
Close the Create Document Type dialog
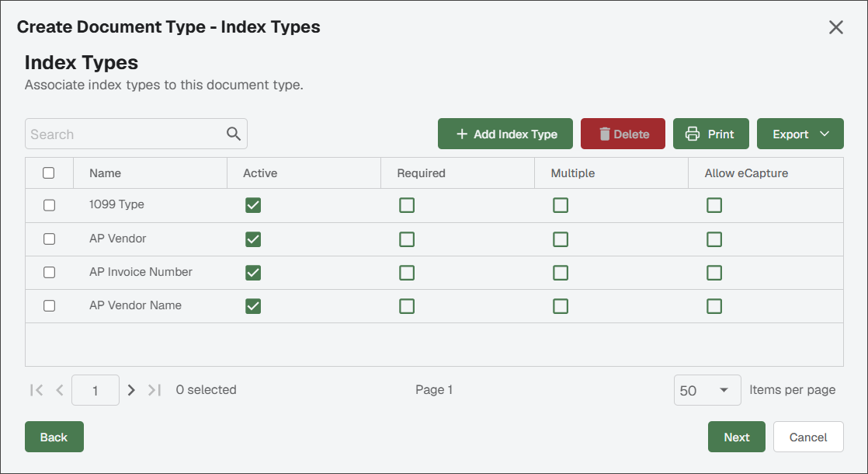click(836, 27)
